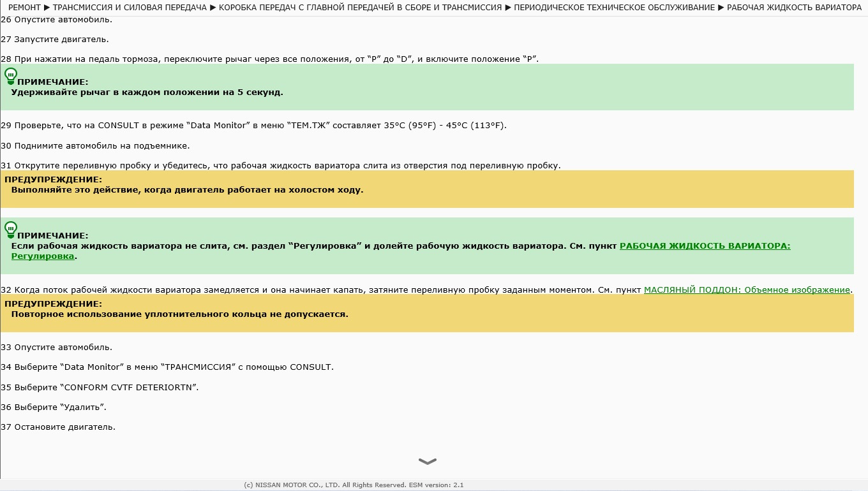Click step 33 Опустите автомобиль

click(x=56, y=348)
